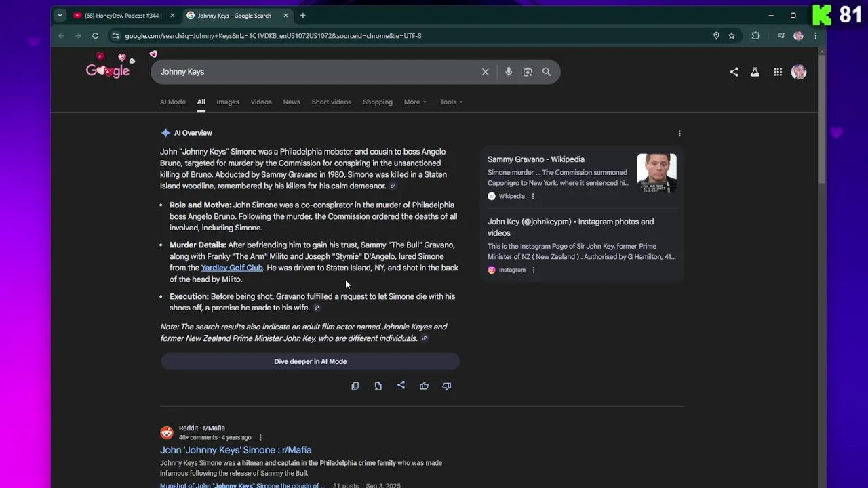Open the Yardley Golf Club link
Screen dimensions: 868x488
(x=232, y=268)
